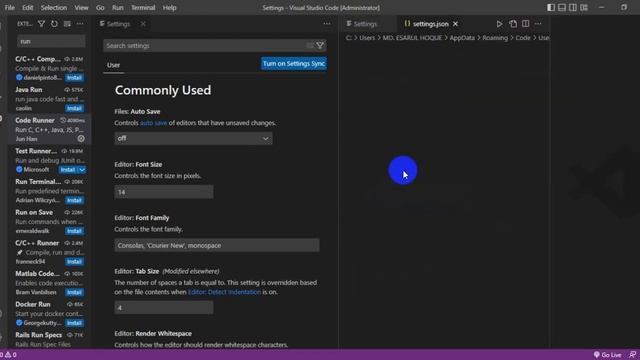The height and width of the screenshot is (360, 640).
Task: Open customize layout icon
Action: click(584, 7)
